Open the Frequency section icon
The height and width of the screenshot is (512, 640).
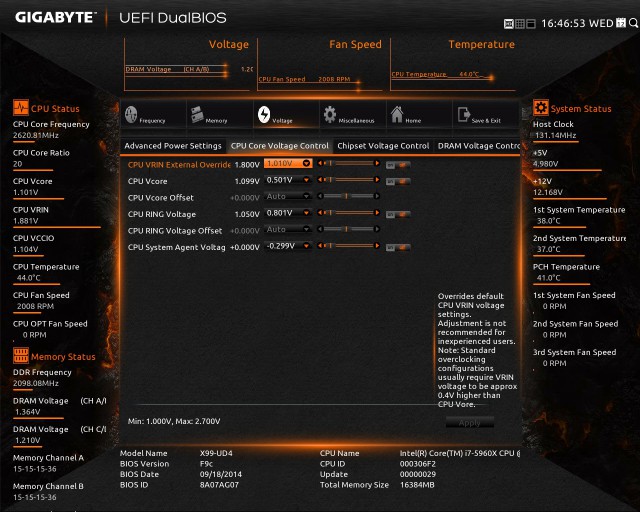[131, 115]
